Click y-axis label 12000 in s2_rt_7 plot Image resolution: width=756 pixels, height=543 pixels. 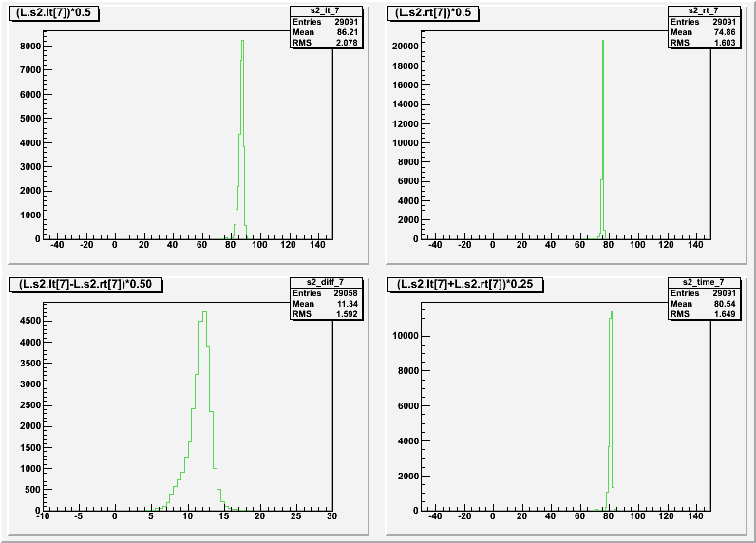(405, 123)
